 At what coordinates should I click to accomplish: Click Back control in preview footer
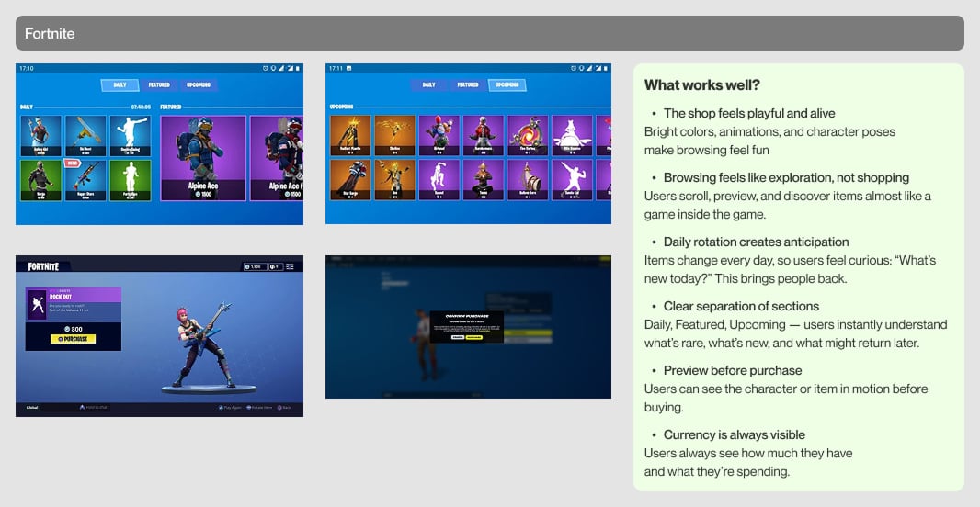point(284,408)
